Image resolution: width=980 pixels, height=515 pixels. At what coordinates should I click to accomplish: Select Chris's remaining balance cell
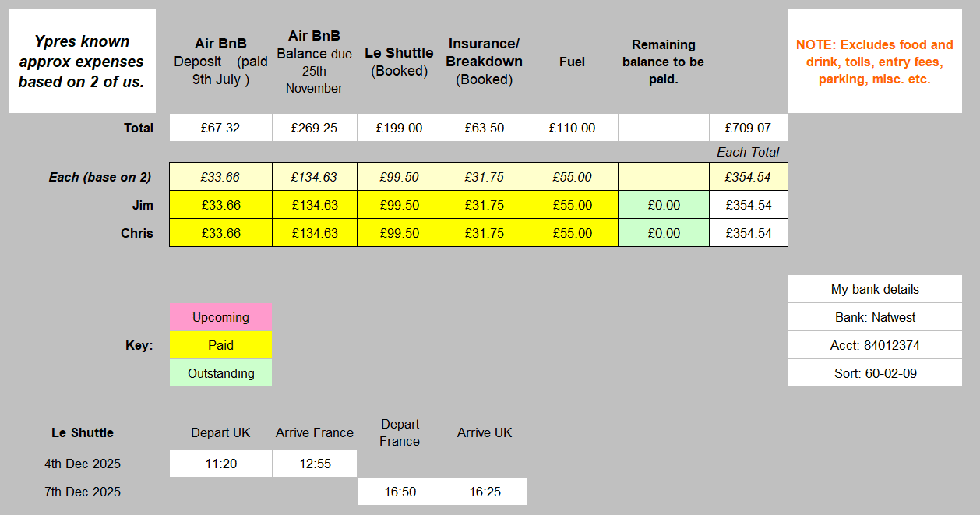pos(663,234)
